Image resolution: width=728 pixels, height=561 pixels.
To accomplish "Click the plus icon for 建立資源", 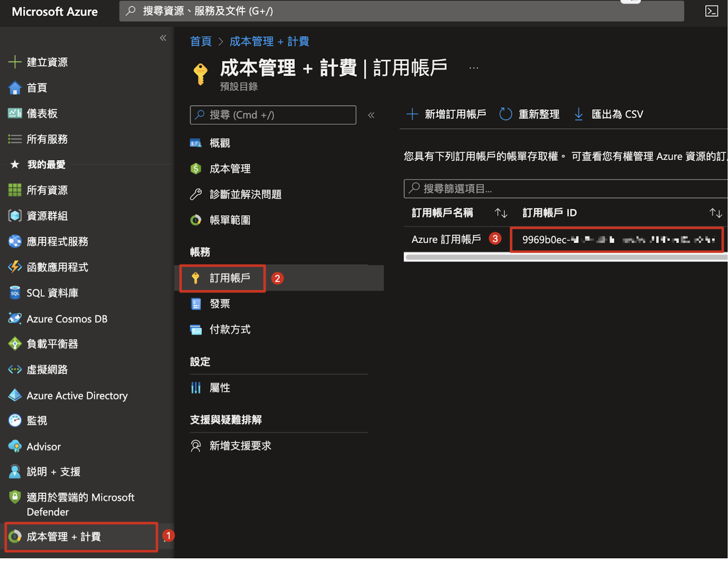I will (15, 62).
